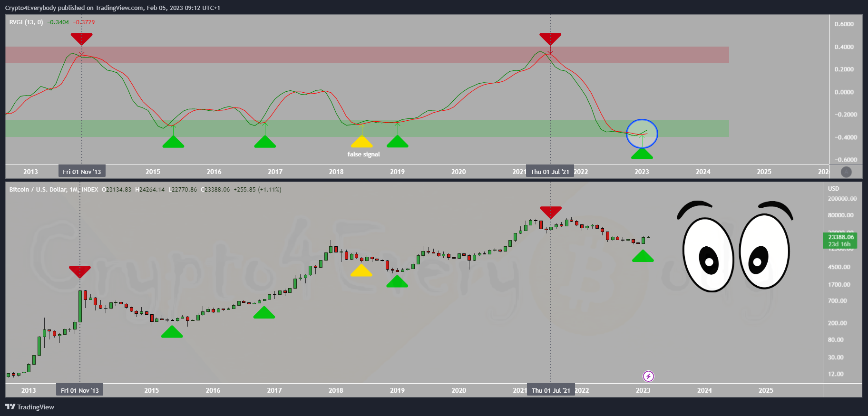
Task: Click the green oversold zone band in the RVGI pane
Action: pyautogui.click(x=367, y=128)
